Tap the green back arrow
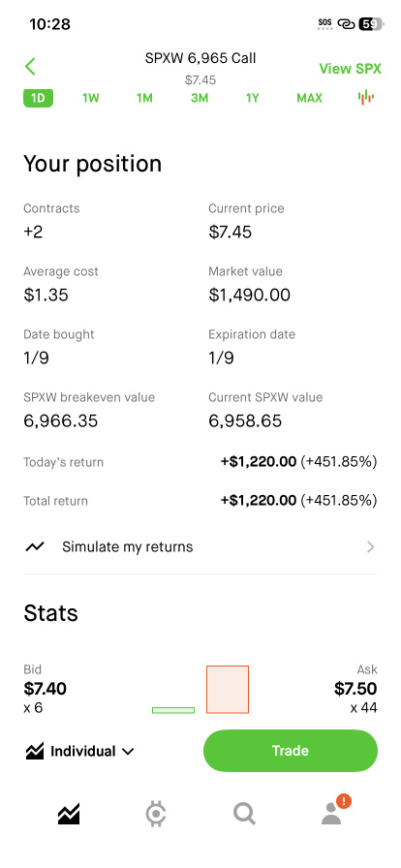The height and width of the screenshot is (868, 401). pos(30,67)
